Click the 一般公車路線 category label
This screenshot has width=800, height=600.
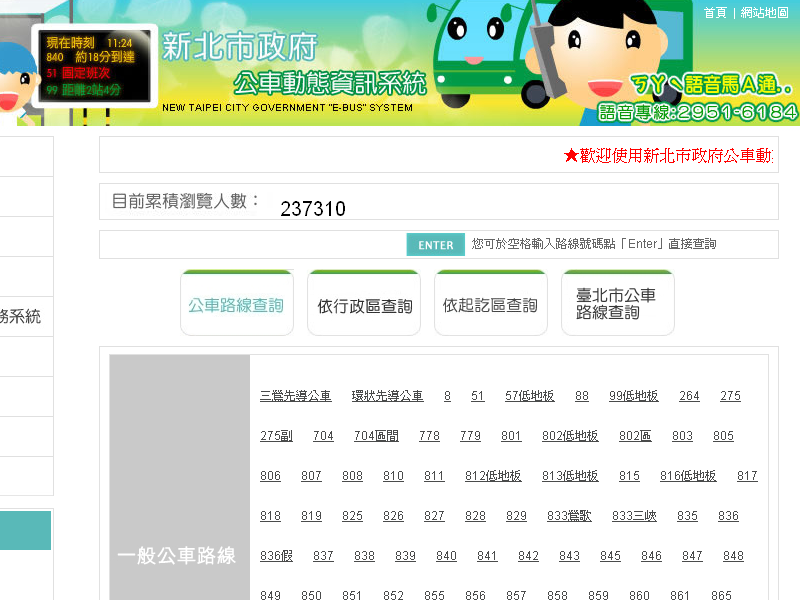click(177, 556)
